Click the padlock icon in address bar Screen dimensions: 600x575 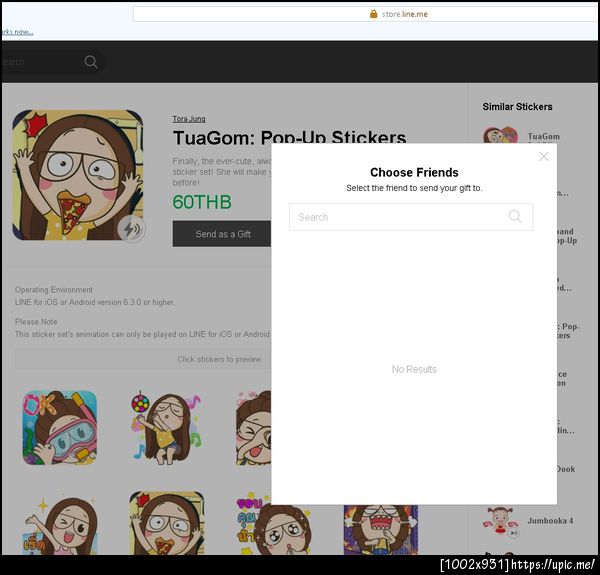[373, 14]
